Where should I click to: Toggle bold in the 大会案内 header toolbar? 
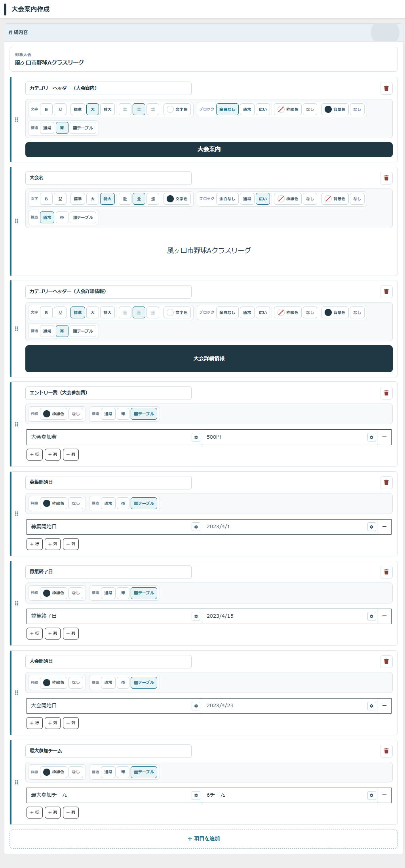coord(46,109)
